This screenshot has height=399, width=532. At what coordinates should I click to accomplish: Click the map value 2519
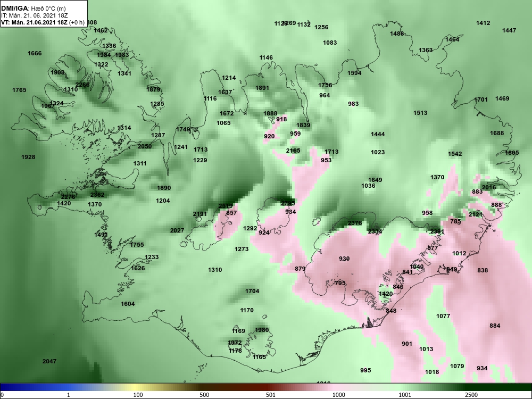point(226,206)
